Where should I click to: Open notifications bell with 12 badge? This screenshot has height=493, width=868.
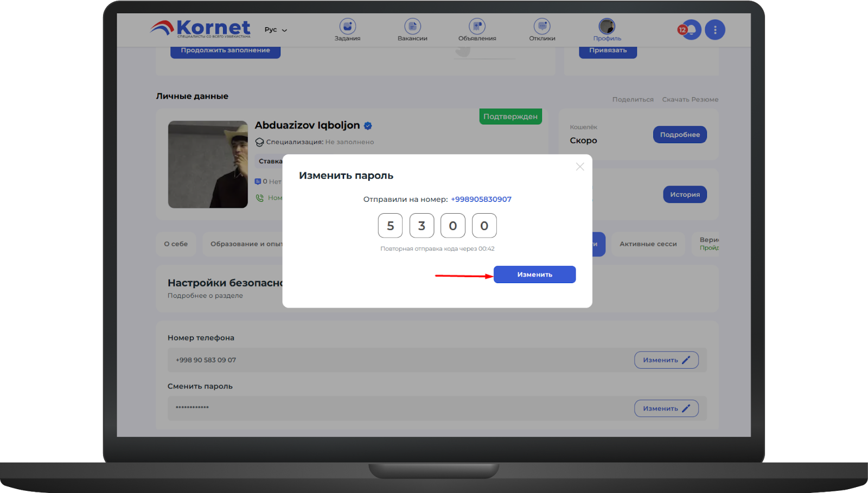point(691,30)
